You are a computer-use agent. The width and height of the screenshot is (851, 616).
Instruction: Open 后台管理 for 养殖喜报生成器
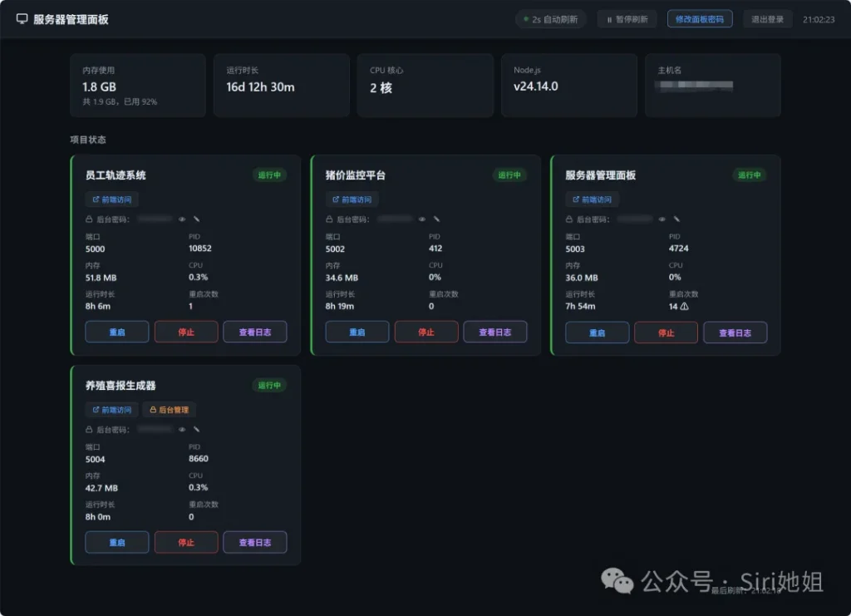(x=169, y=410)
